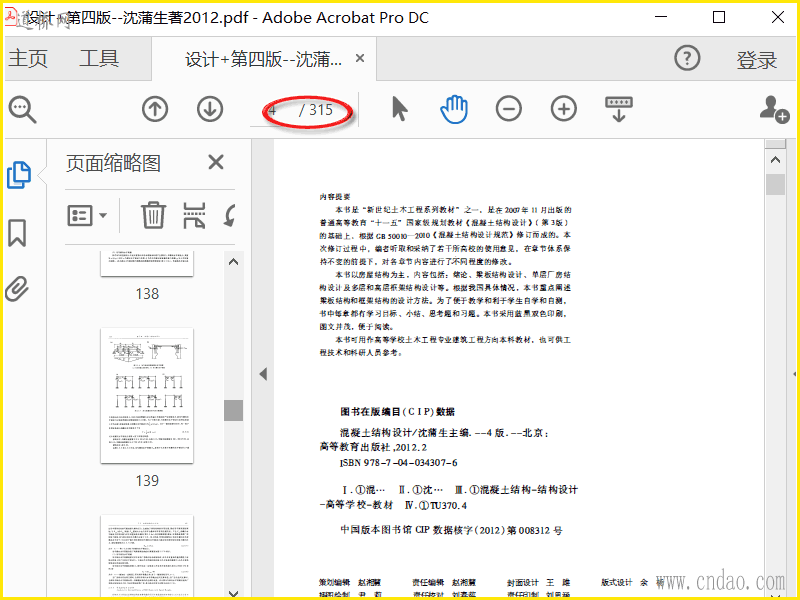Click the / 315 total pages text

pos(316,110)
